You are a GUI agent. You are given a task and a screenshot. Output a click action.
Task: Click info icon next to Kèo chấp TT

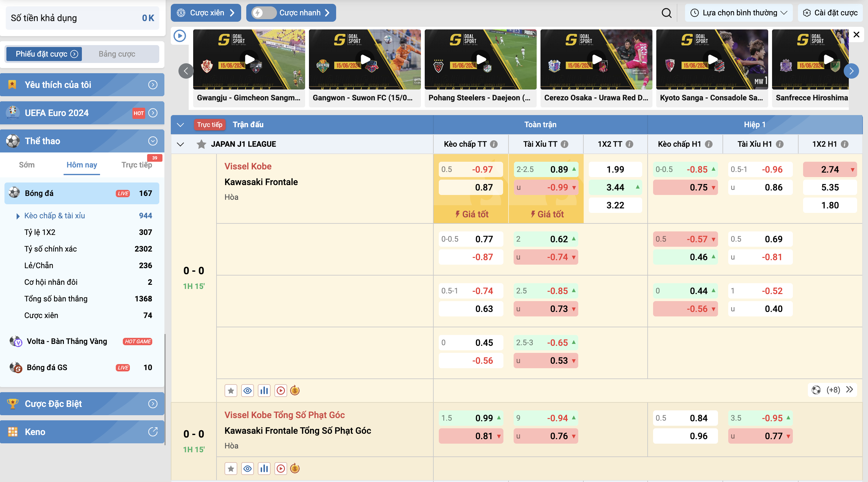point(494,144)
